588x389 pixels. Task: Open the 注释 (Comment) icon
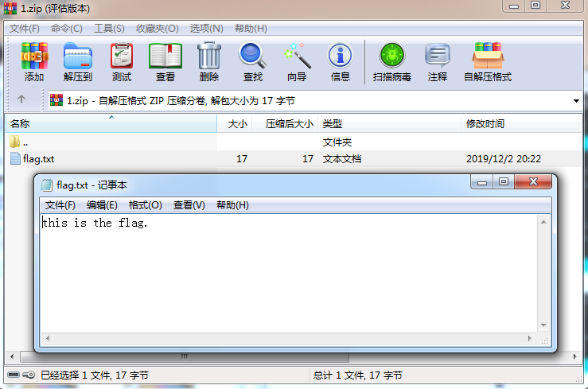[x=438, y=56]
